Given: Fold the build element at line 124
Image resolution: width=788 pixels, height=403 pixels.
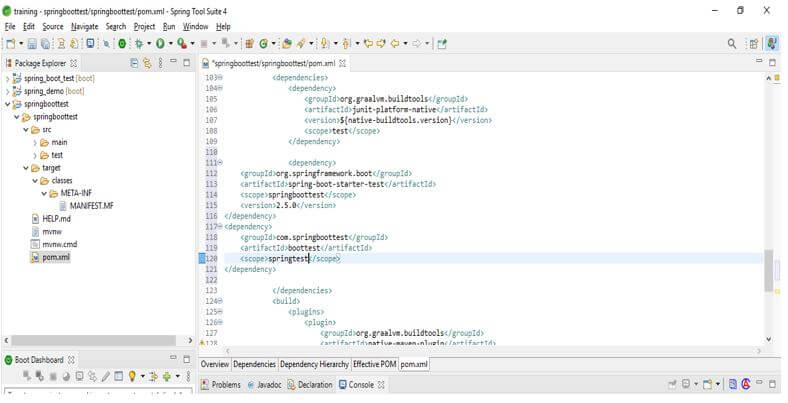Looking at the screenshot, I should coord(219,300).
